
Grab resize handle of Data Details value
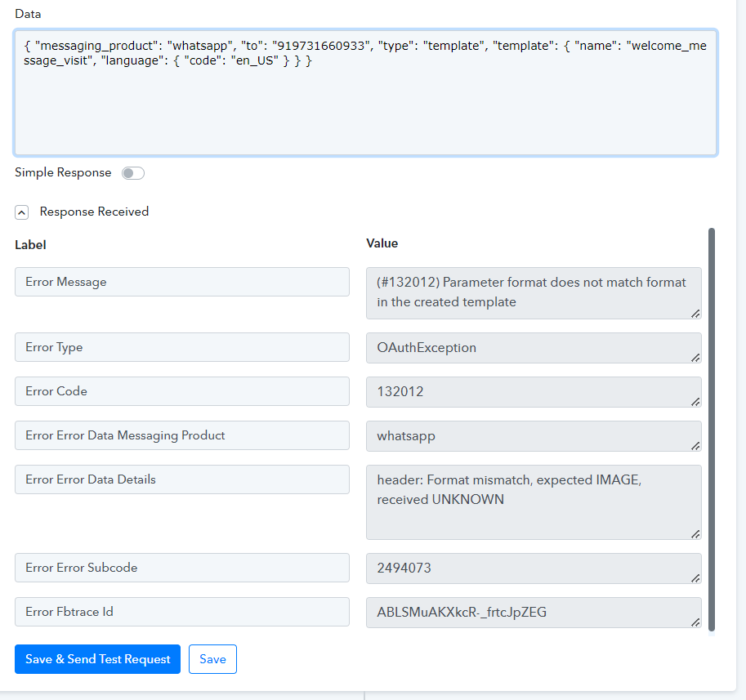coord(695,534)
